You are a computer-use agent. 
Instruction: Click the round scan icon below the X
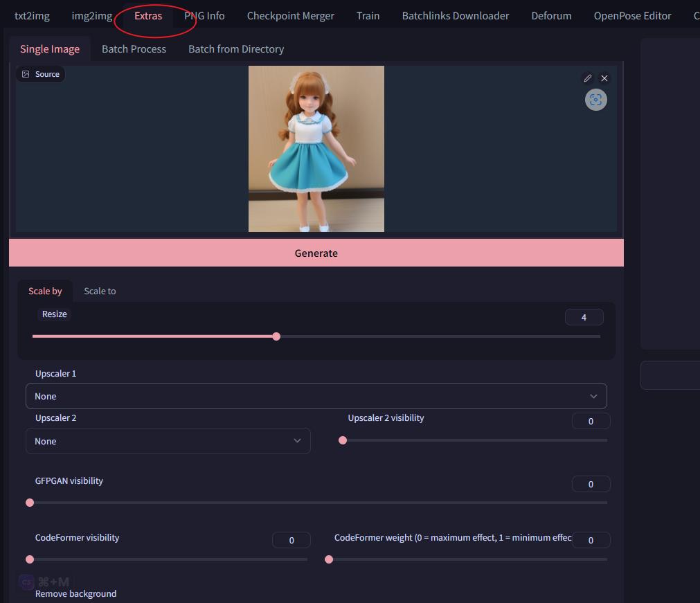pyautogui.click(x=595, y=100)
